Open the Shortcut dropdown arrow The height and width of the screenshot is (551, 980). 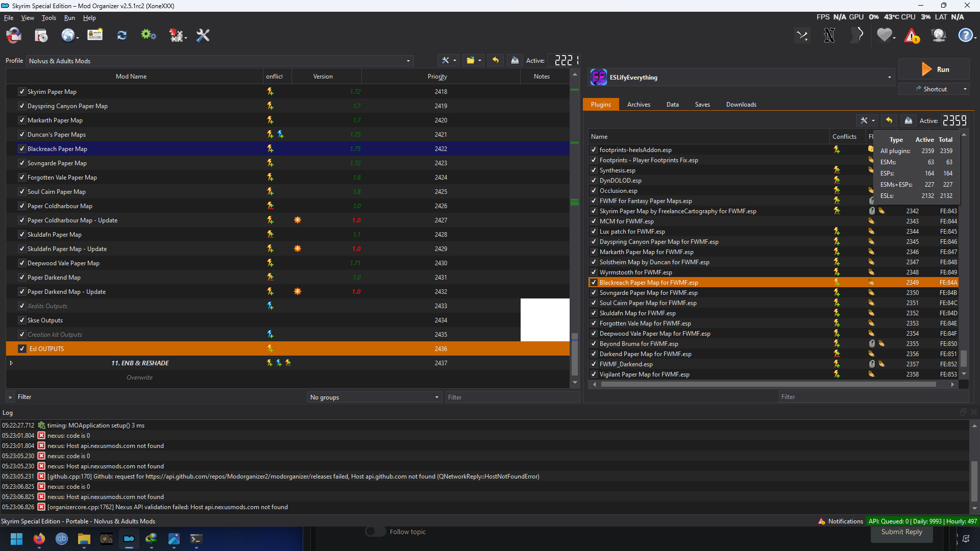click(x=965, y=89)
